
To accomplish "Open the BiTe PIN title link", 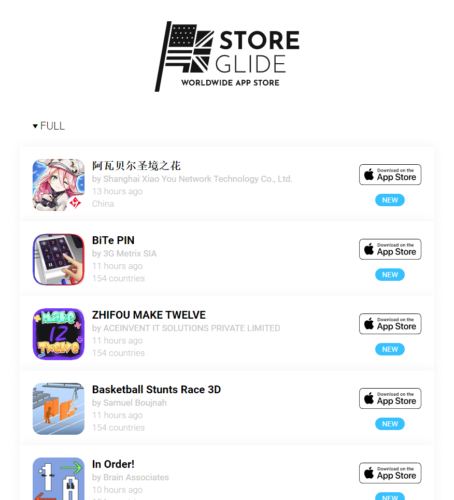I will (x=113, y=240).
